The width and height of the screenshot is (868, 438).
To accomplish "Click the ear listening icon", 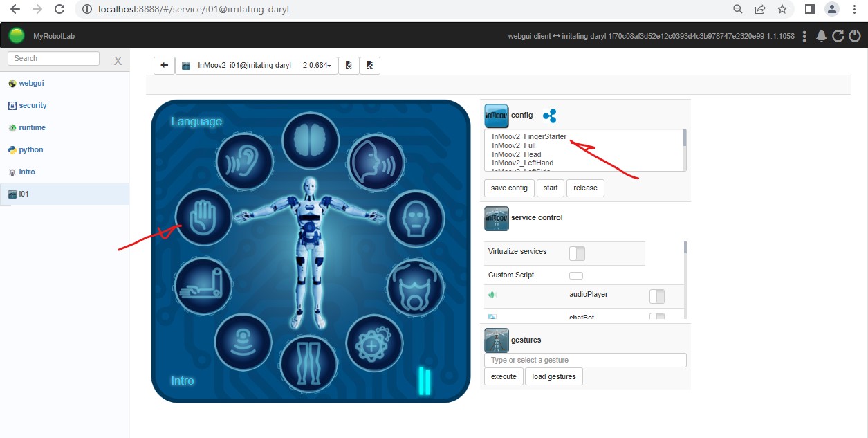I will tap(245, 163).
